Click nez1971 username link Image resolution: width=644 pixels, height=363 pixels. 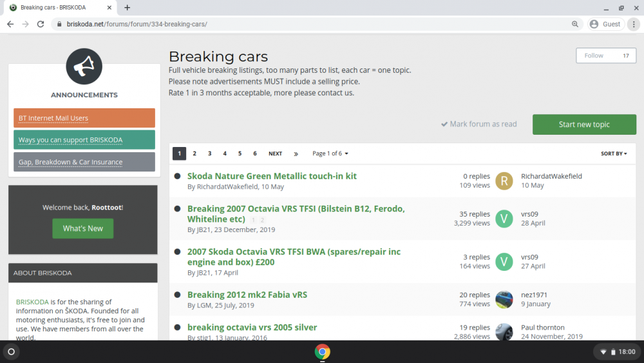[534, 295]
